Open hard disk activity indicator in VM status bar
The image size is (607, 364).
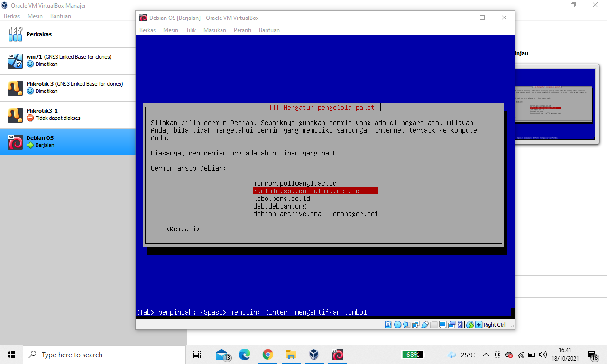click(388, 325)
